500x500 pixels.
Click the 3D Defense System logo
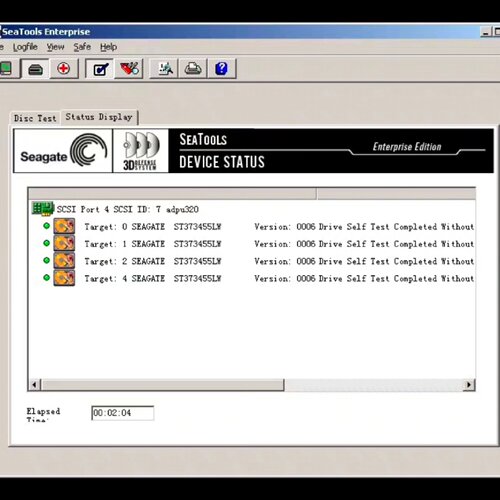coord(141,151)
